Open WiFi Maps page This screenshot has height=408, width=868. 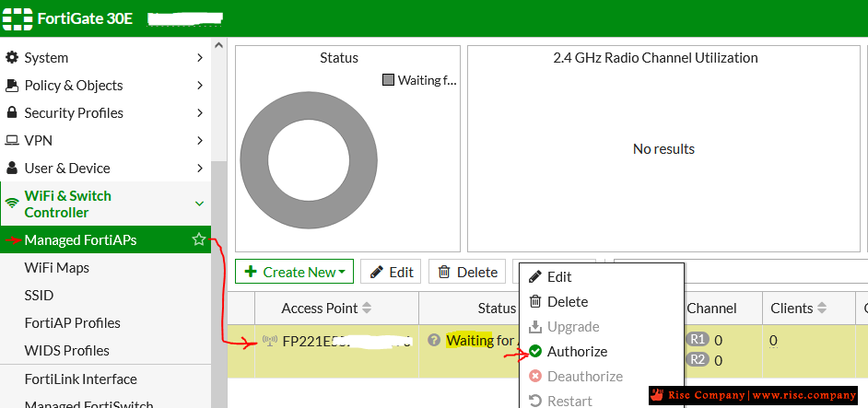57,268
